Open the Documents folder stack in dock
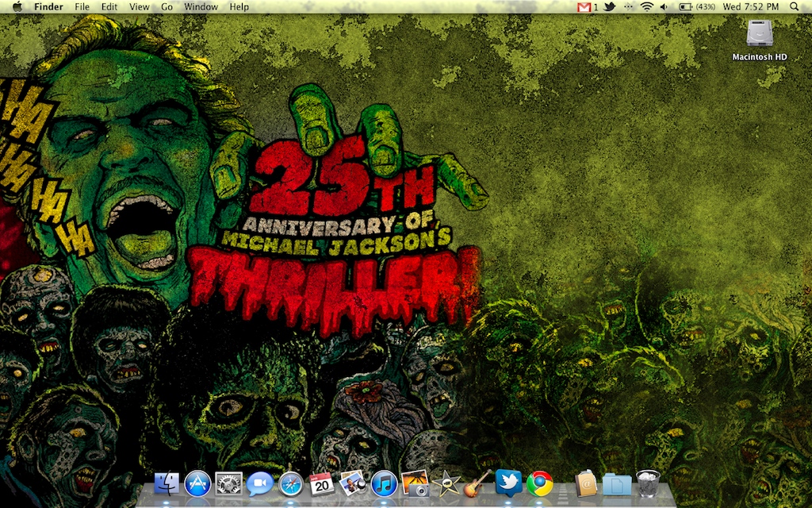The height and width of the screenshot is (508, 812). click(617, 484)
